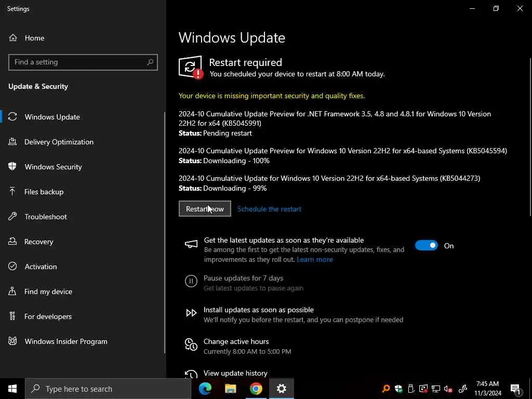Open the Action Center notification icon

pyautogui.click(x=516, y=389)
